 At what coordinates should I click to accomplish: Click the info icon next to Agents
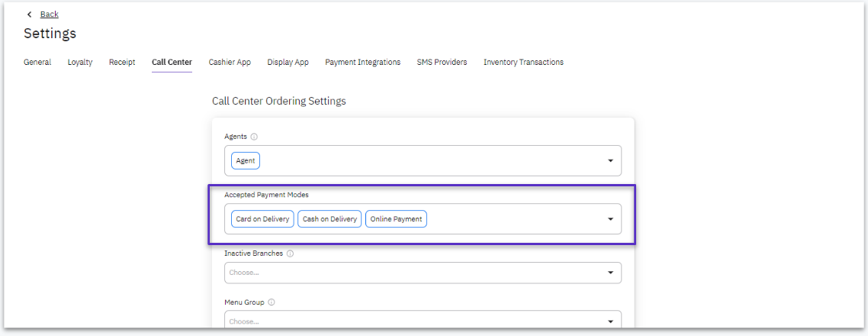[254, 137]
